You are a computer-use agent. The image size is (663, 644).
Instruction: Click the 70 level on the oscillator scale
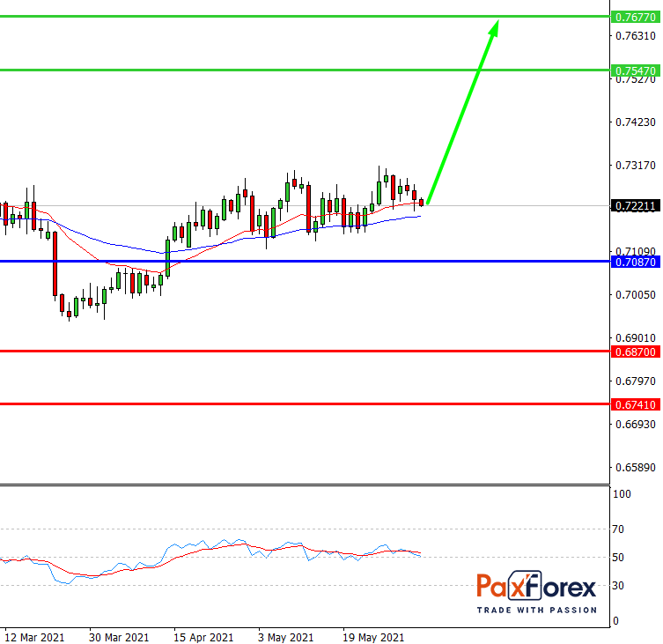618,529
